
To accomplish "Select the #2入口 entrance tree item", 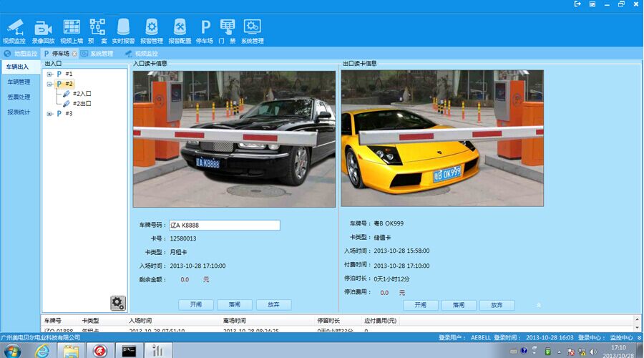I will pos(82,94).
